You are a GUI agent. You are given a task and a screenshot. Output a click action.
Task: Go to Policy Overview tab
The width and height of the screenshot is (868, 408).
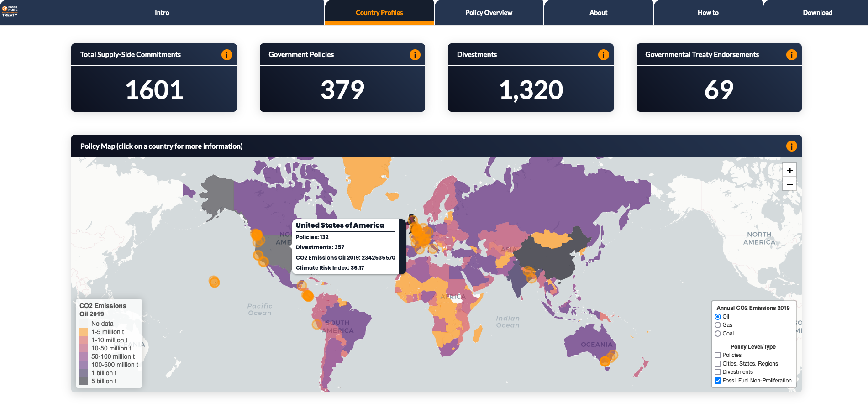pos(489,13)
